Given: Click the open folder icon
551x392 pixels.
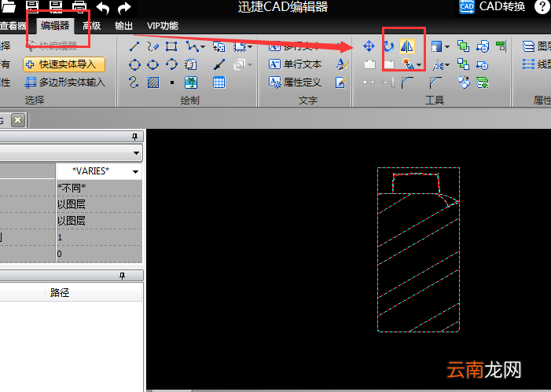Looking at the screenshot, I should (x=9, y=6).
